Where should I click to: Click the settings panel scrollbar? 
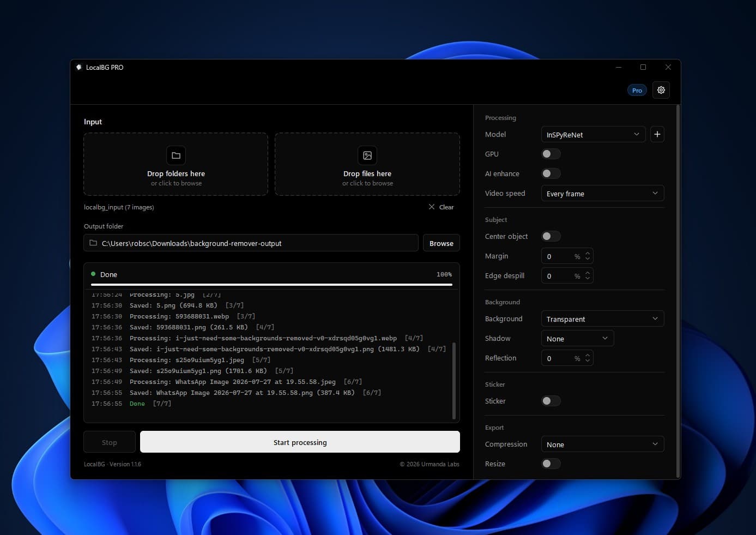(x=678, y=292)
